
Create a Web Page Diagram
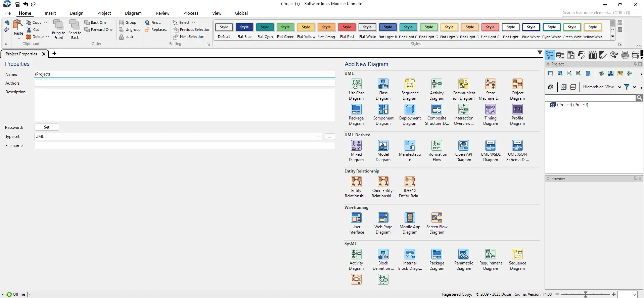click(x=383, y=223)
